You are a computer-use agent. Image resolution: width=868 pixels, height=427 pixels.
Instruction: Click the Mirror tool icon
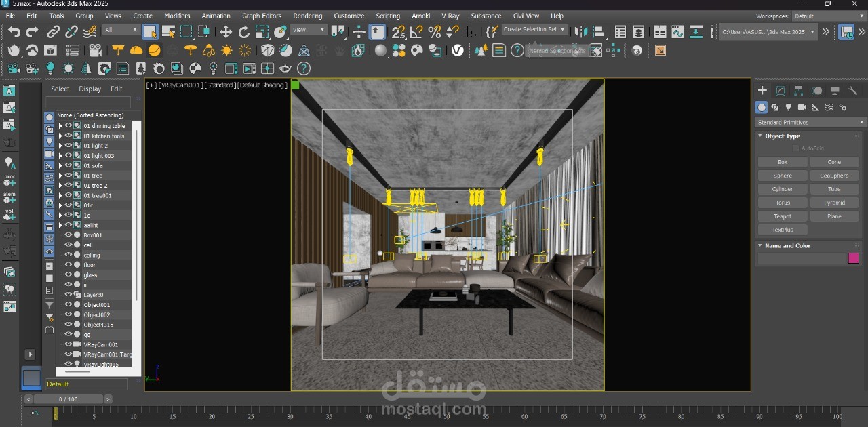[x=581, y=31]
